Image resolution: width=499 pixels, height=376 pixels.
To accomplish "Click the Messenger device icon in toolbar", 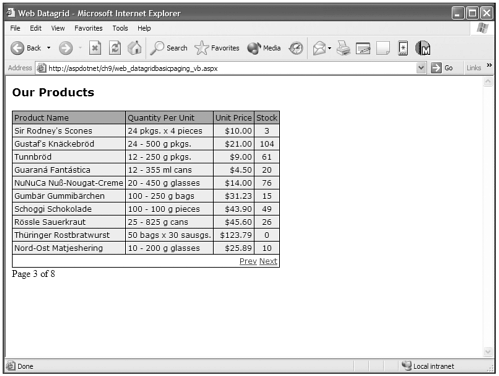I will click(x=403, y=48).
